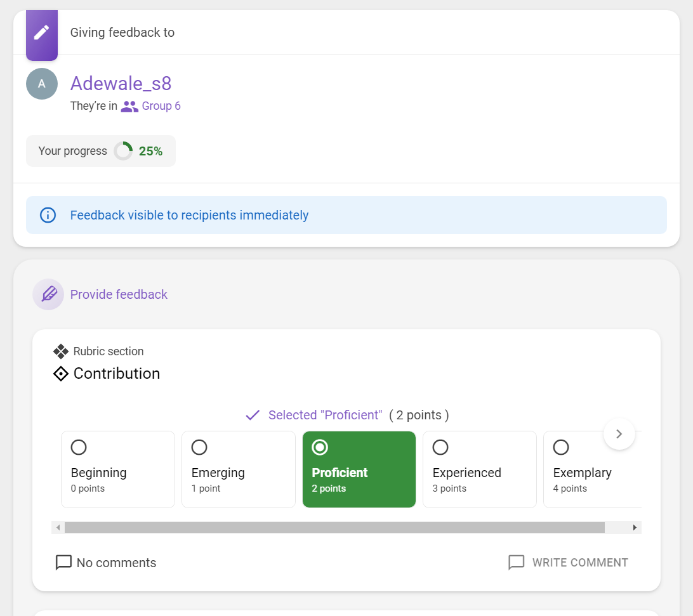Click the left scrollbar arrow
Screen dimensions: 693x616
(x=58, y=528)
